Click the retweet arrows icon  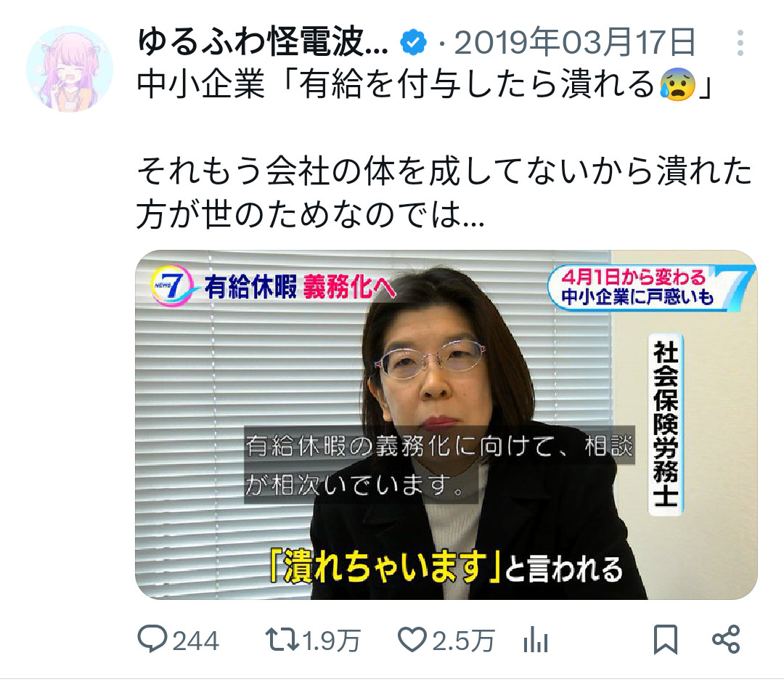pos(282,639)
